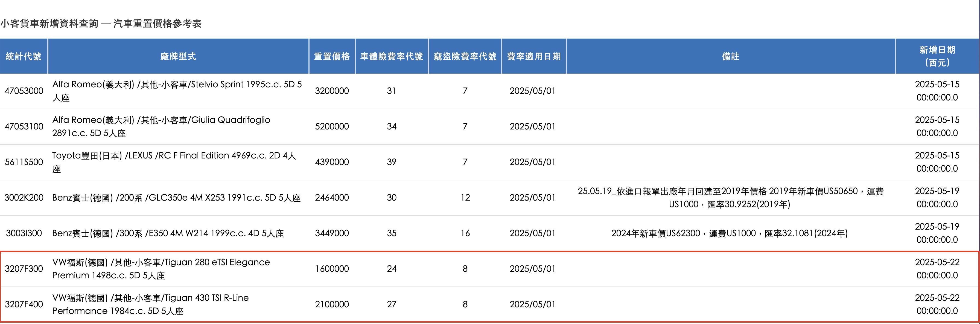This screenshot has width=980, height=324.
Task: Click the 備註 column header
Action: pyautogui.click(x=731, y=56)
